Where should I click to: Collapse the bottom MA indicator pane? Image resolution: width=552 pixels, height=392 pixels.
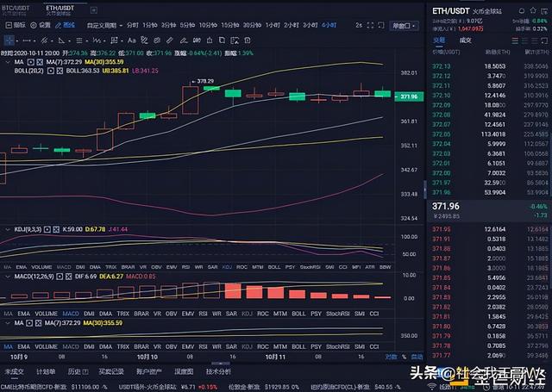pyautogui.click(x=8, y=323)
